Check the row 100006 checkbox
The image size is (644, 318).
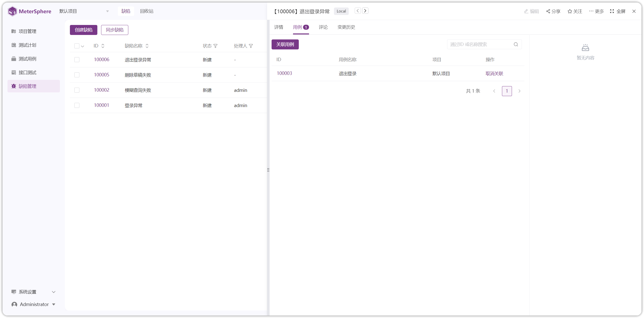point(77,60)
